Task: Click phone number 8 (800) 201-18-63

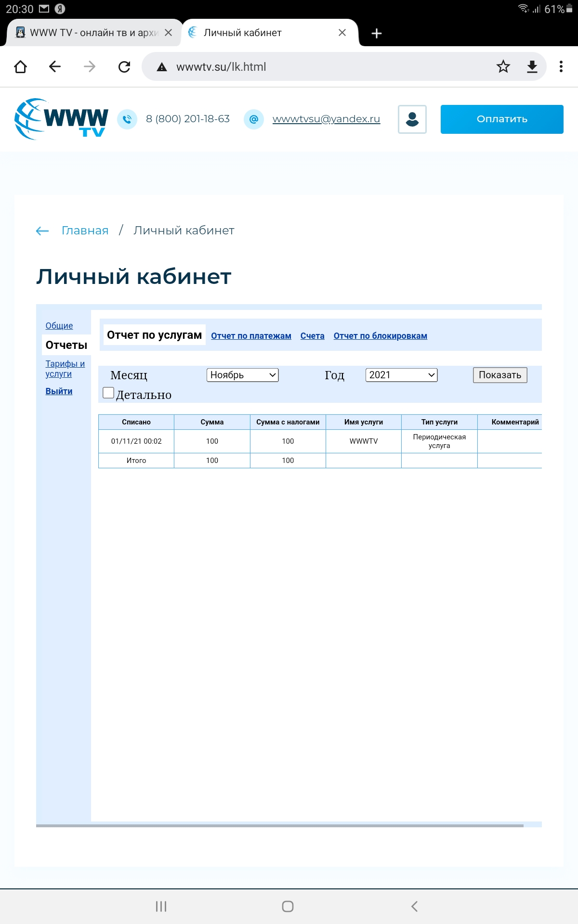Action: click(188, 119)
